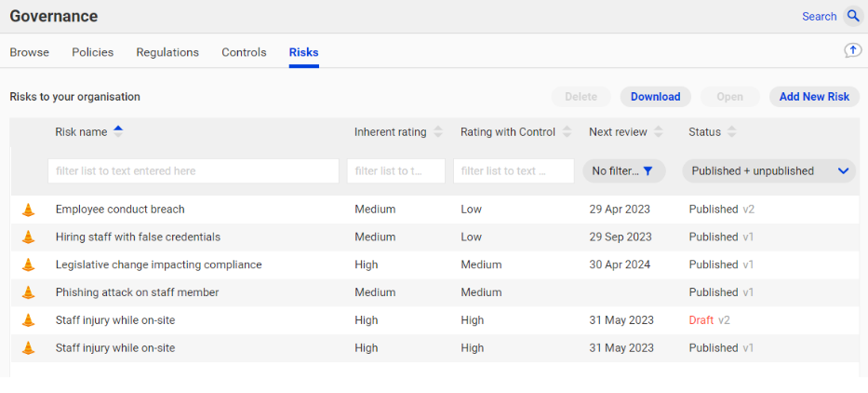Click the Add New Risk button
Image resolution: width=868 pixels, height=393 pixels.
coord(814,97)
